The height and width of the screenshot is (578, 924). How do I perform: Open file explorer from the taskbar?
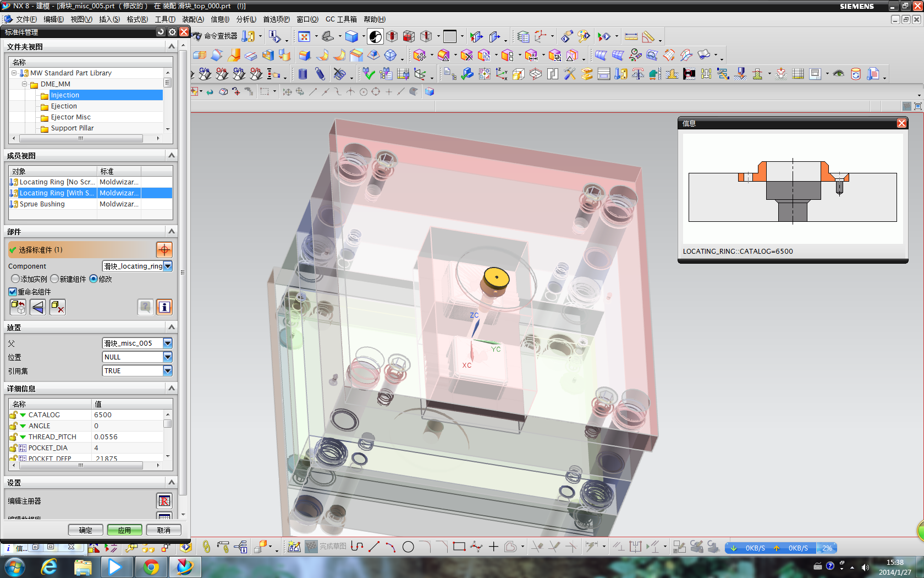pyautogui.click(x=83, y=567)
